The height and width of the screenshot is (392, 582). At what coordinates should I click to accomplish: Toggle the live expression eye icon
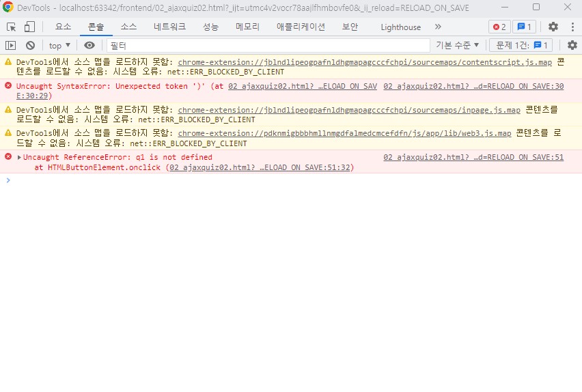pyautogui.click(x=89, y=45)
